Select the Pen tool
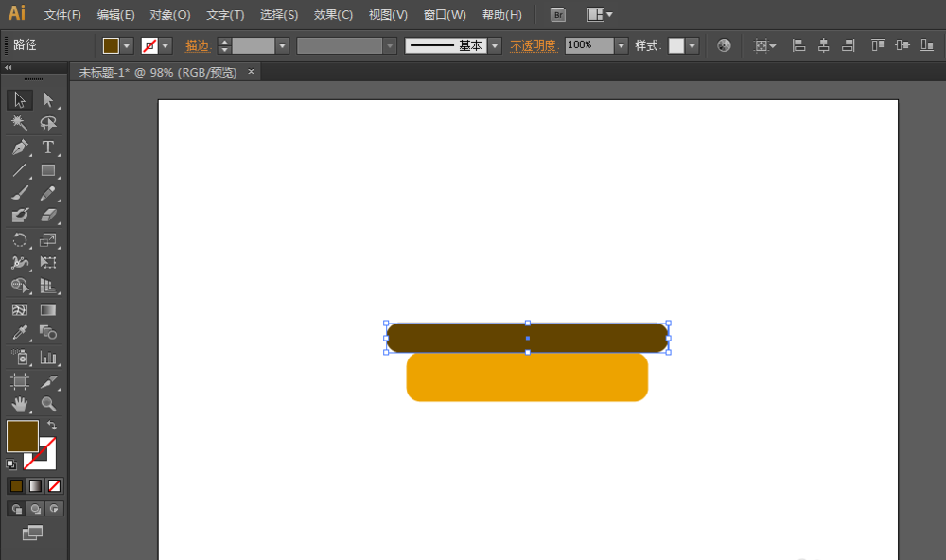 pos(19,147)
